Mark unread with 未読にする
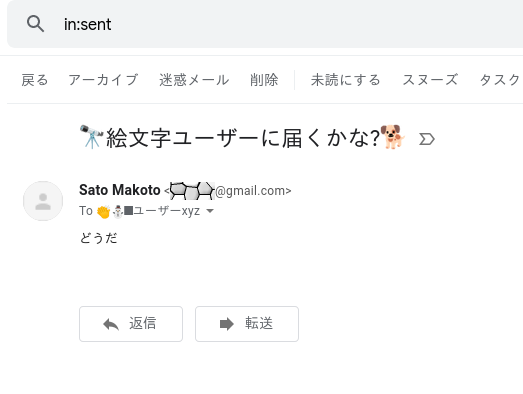The height and width of the screenshot is (394, 523). pos(346,80)
